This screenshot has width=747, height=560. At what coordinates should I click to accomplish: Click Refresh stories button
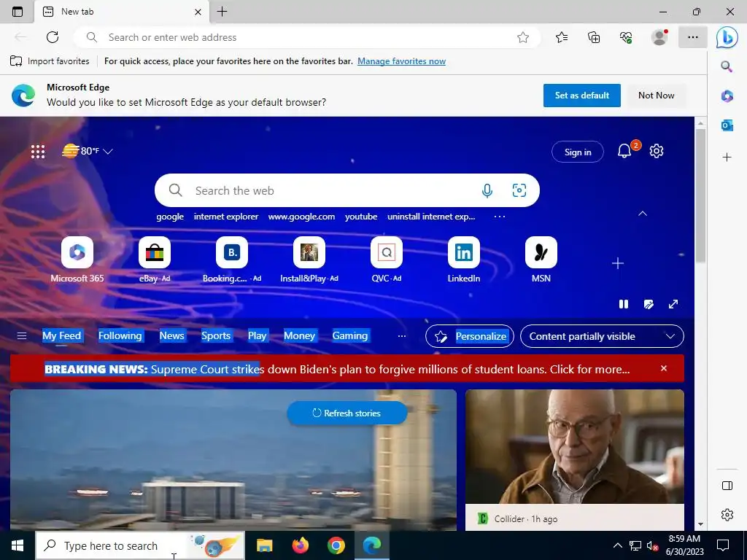(347, 413)
